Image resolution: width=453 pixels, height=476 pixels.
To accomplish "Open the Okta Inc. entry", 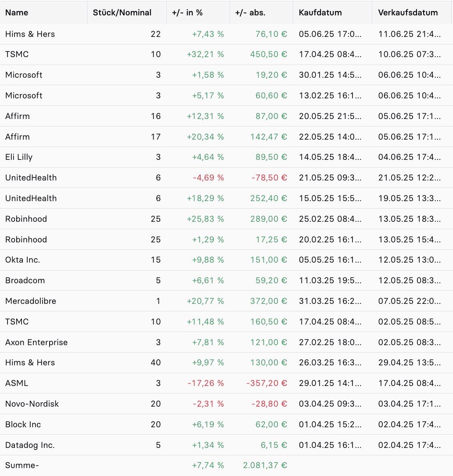I will (226, 260).
